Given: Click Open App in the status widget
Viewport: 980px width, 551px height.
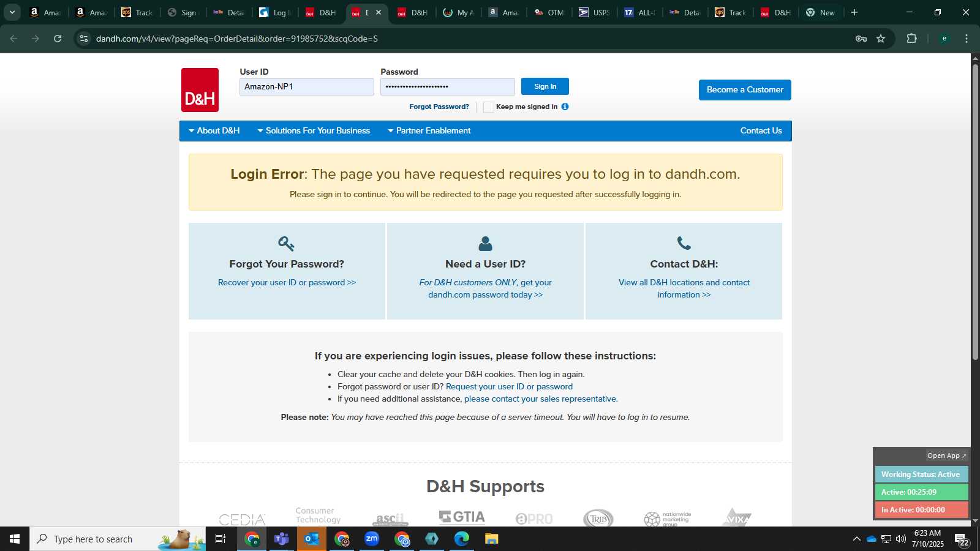Looking at the screenshot, I should (946, 455).
